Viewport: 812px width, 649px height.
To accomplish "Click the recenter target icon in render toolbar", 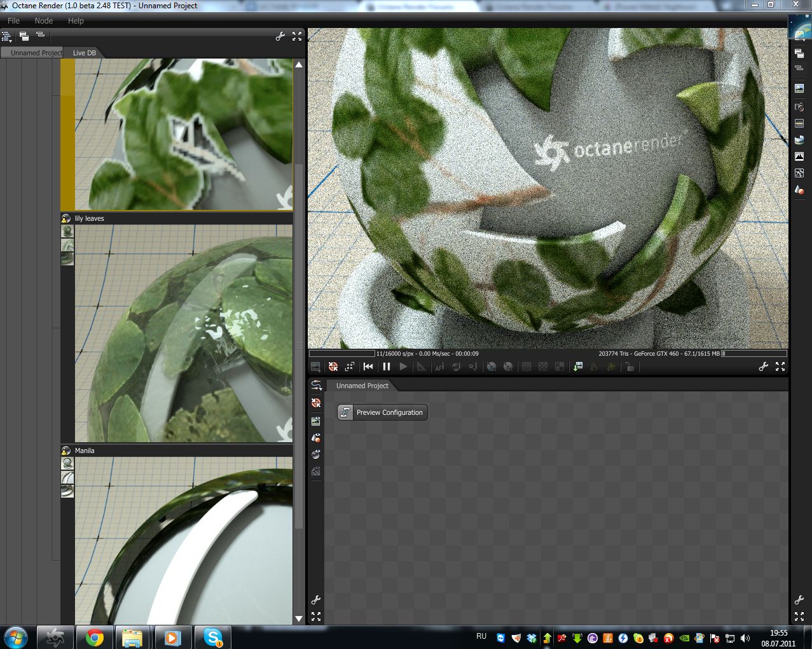I will (333, 366).
